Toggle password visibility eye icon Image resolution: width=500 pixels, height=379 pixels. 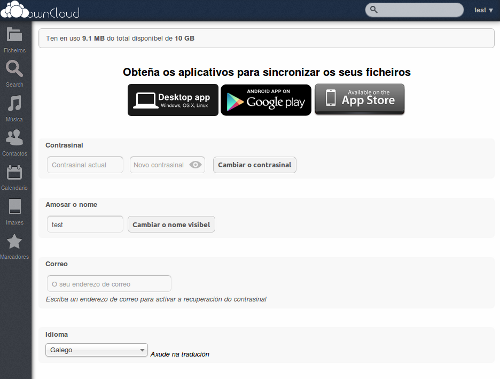[195, 165]
